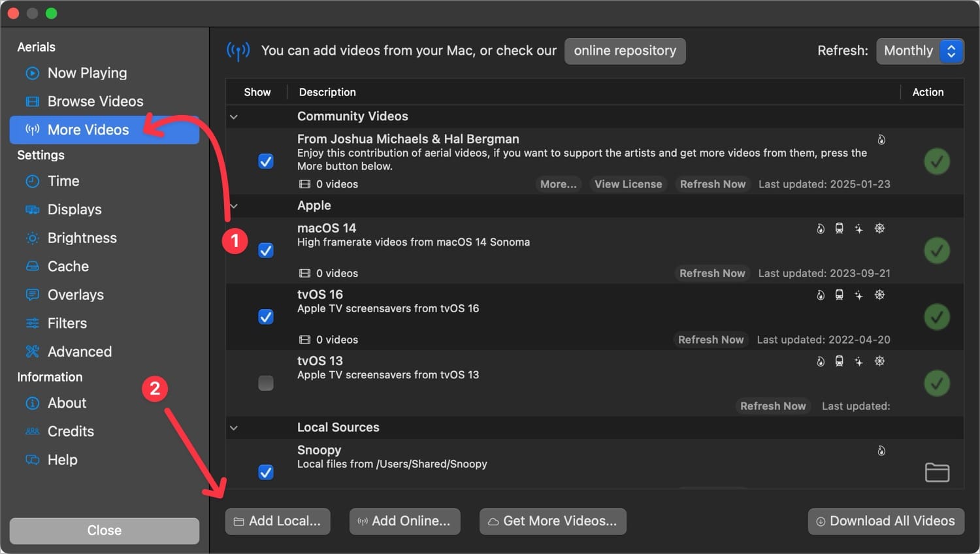Uncheck the Joshua Michaels & Hal Bergman source

pyautogui.click(x=266, y=161)
